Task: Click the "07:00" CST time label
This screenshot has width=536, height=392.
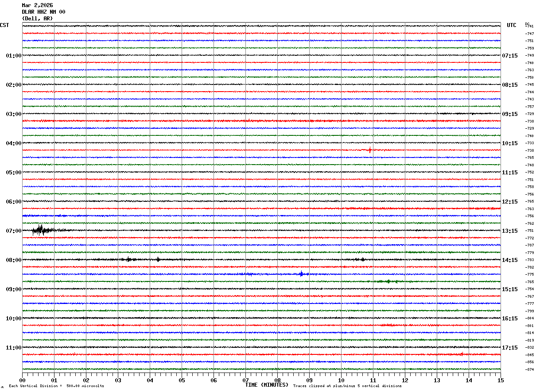Action: pos(14,231)
